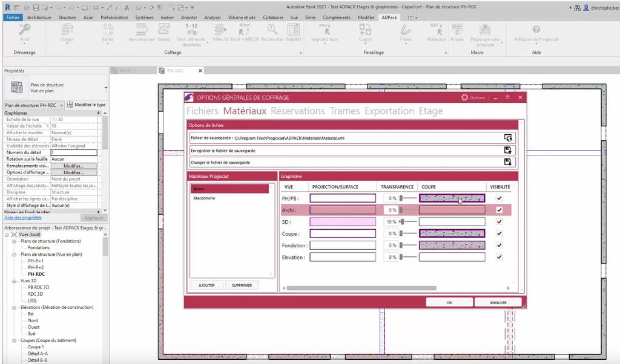The height and width of the screenshot is (364, 620).
Task: Open the Plan de structure: PH-RDC dropdown
Action: 34,105
